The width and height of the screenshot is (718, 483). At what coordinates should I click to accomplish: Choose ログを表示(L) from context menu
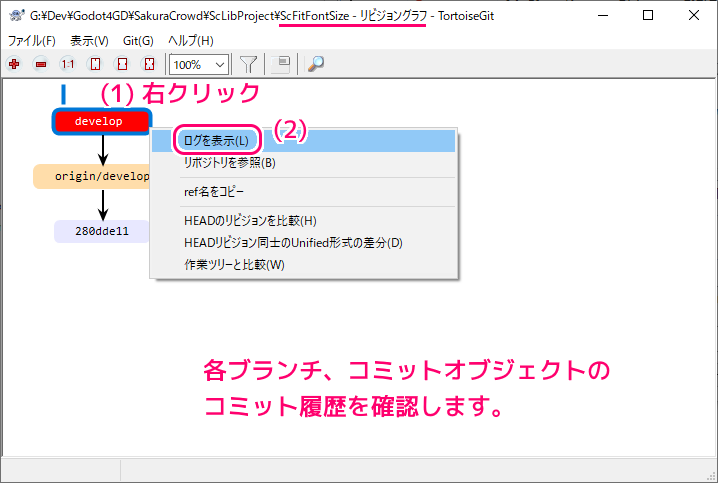point(304,141)
